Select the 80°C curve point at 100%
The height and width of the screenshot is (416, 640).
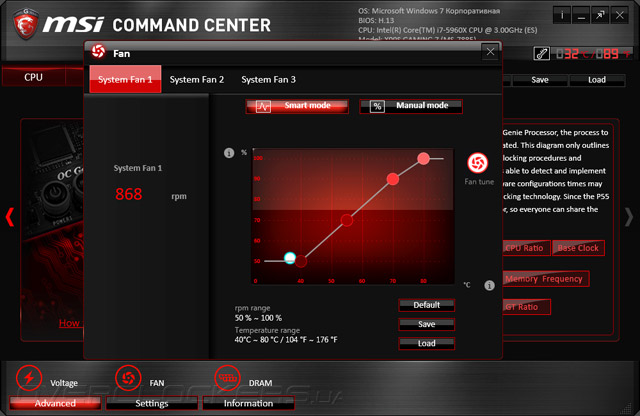[423, 158]
